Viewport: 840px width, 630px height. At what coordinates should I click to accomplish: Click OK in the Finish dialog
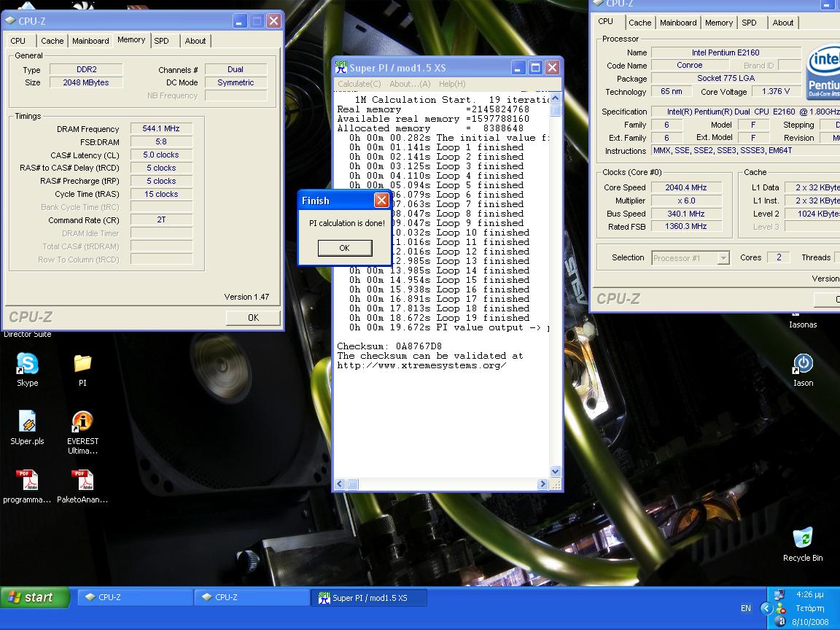[x=344, y=248]
